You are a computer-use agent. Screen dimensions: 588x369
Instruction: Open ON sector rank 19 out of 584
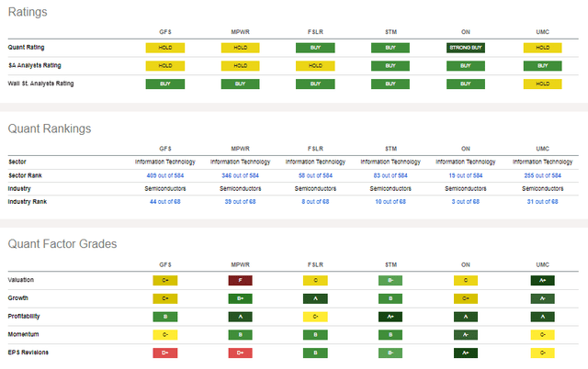[466, 175]
